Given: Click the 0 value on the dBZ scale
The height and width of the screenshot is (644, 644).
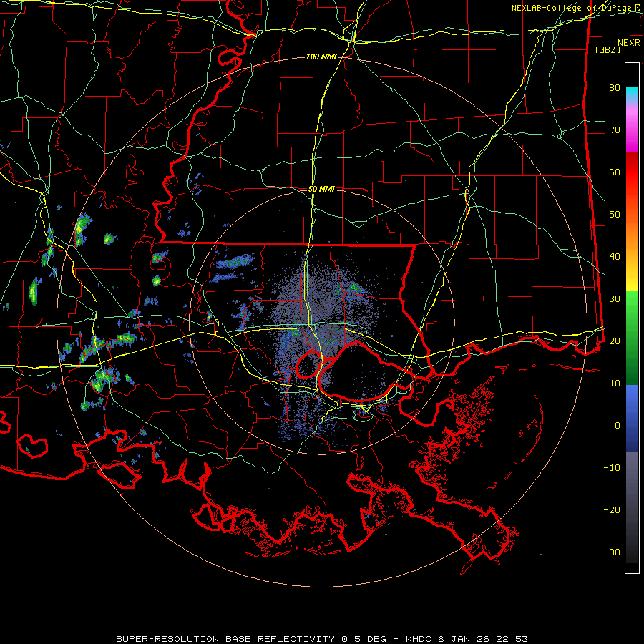Looking at the screenshot, I should (618, 426).
